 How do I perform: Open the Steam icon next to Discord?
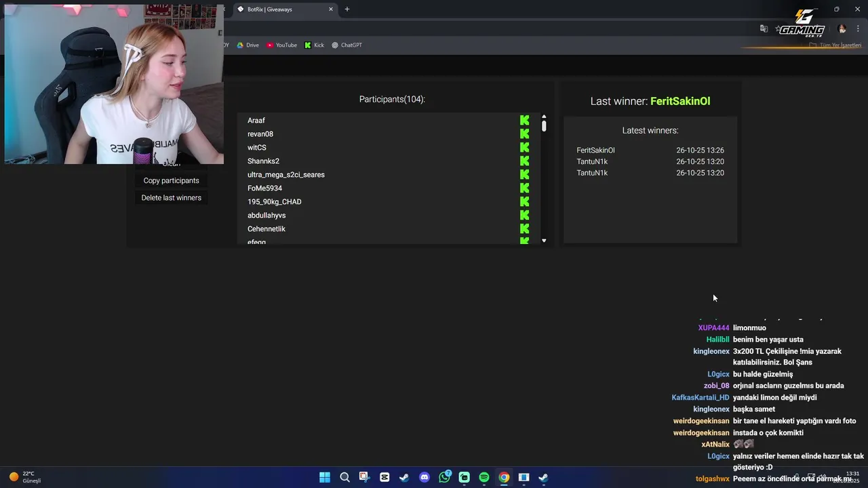pyautogui.click(x=404, y=477)
